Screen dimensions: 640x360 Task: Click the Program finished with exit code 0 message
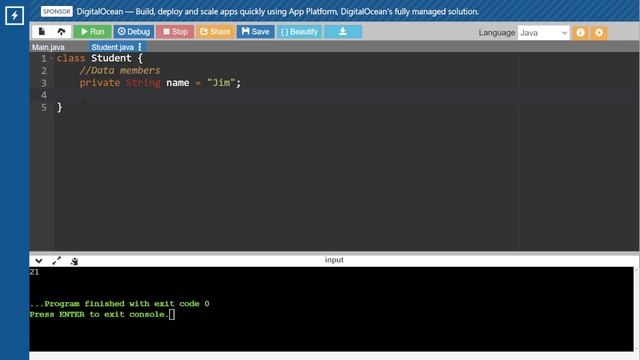(119, 304)
